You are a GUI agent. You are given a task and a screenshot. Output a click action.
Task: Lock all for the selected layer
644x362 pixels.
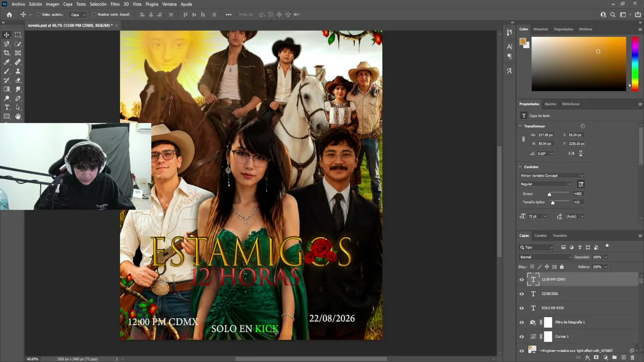(x=562, y=267)
